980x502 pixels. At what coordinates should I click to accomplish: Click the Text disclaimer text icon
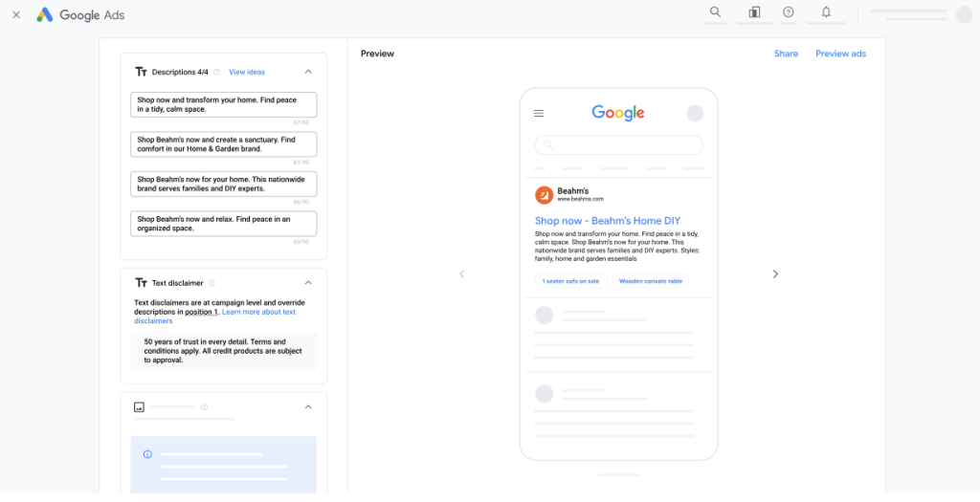141,283
